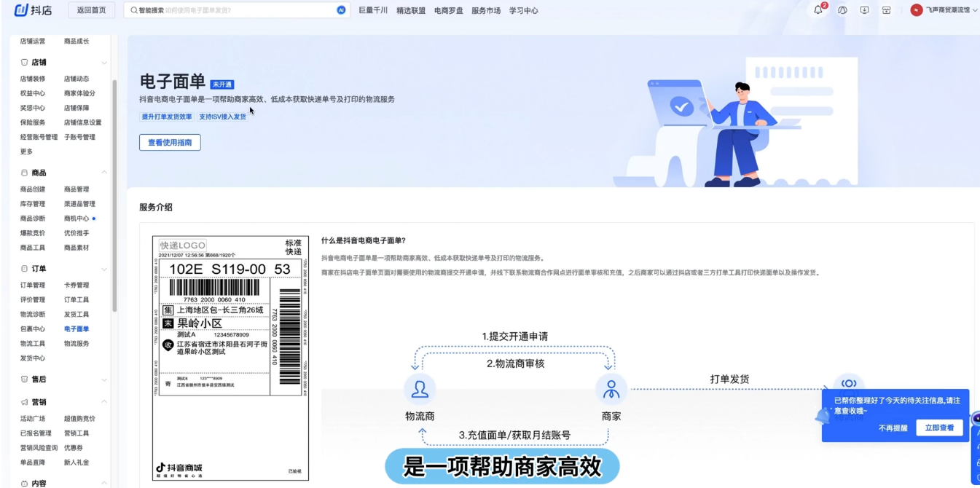Viewport: 980px width, 488px height.
Task: Open 子账号管理 in the sidebar
Action: pos(79,137)
